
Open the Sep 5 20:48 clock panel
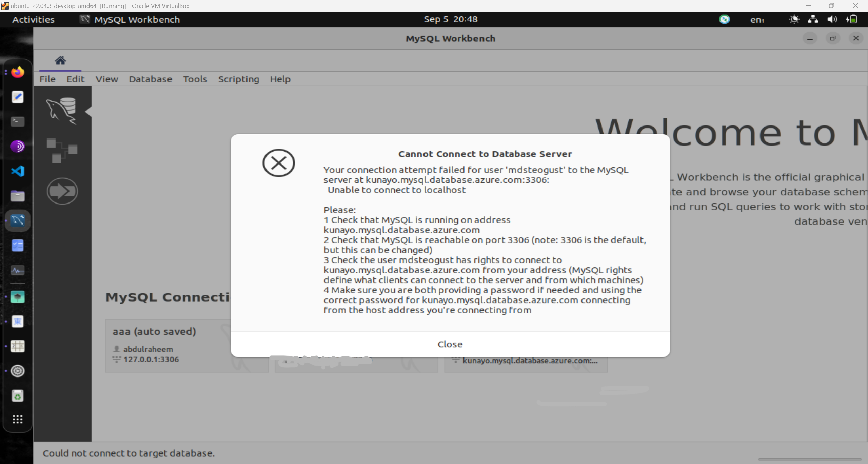[x=450, y=19]
